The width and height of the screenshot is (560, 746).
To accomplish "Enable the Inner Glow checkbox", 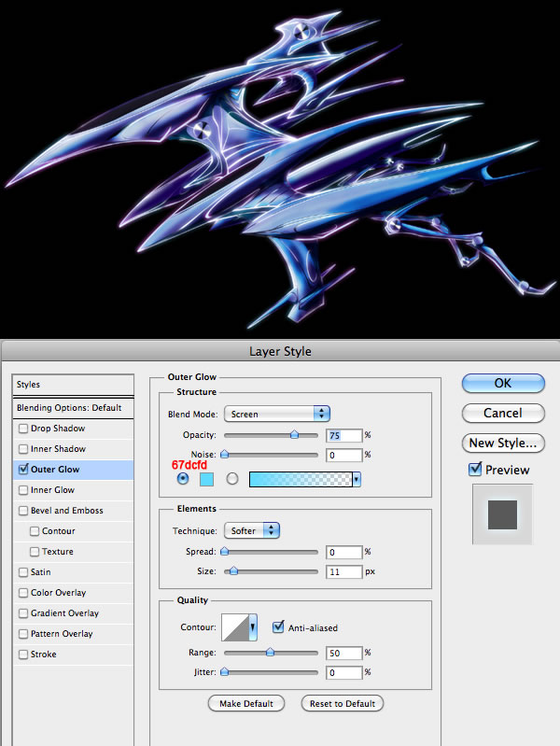I will click(x=22, y=490).
